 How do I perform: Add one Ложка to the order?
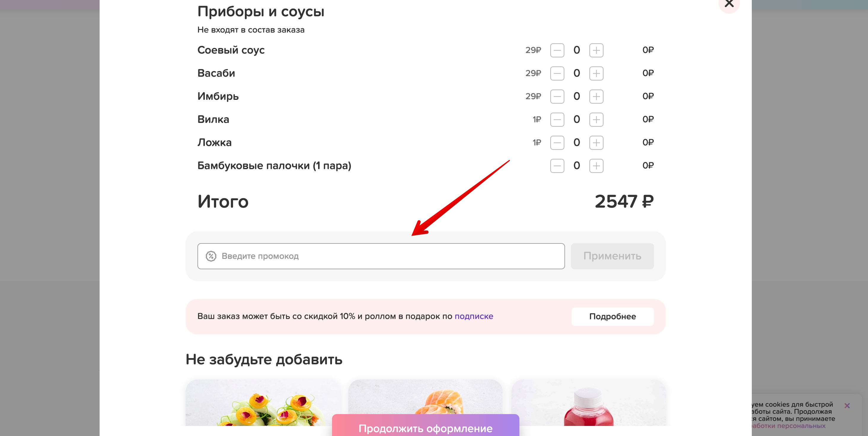click(x=596, y=142)
